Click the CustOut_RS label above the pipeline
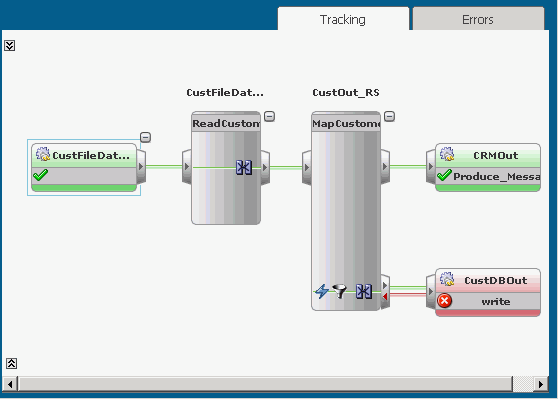 click(346, 93)
